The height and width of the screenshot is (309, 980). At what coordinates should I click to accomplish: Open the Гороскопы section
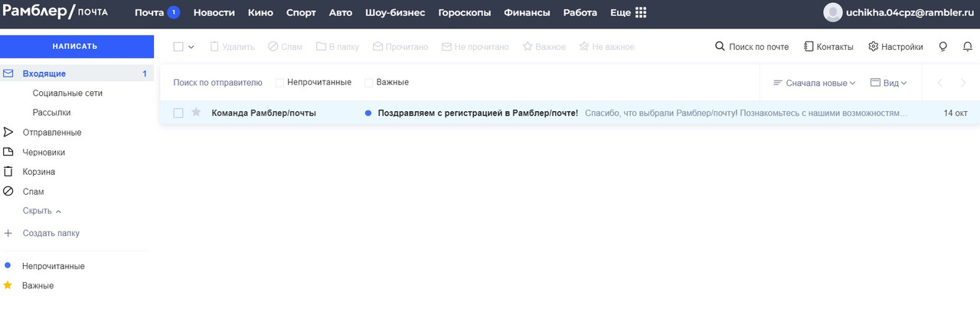[x=464, y=13]
